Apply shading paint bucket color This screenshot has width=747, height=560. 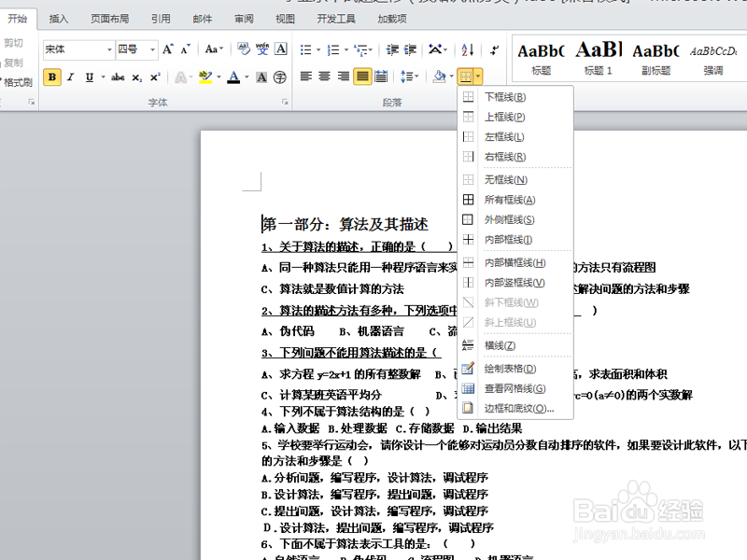pyautogui.click(x=439, y=77)
